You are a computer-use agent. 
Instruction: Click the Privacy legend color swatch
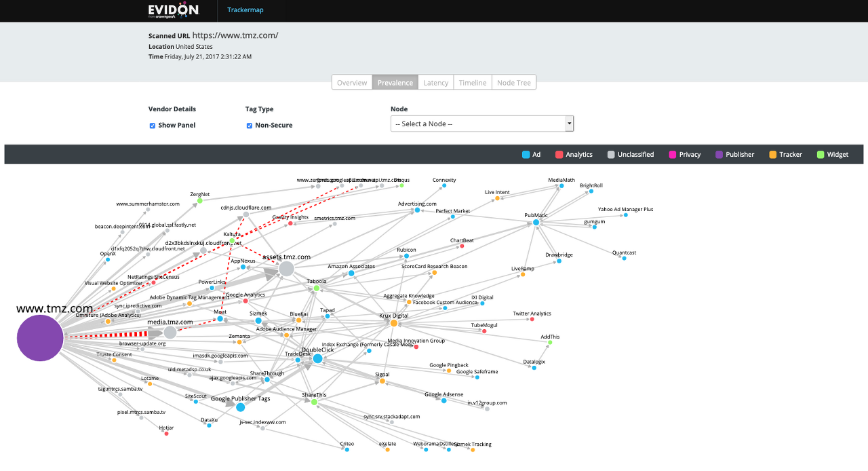point(673,155)
